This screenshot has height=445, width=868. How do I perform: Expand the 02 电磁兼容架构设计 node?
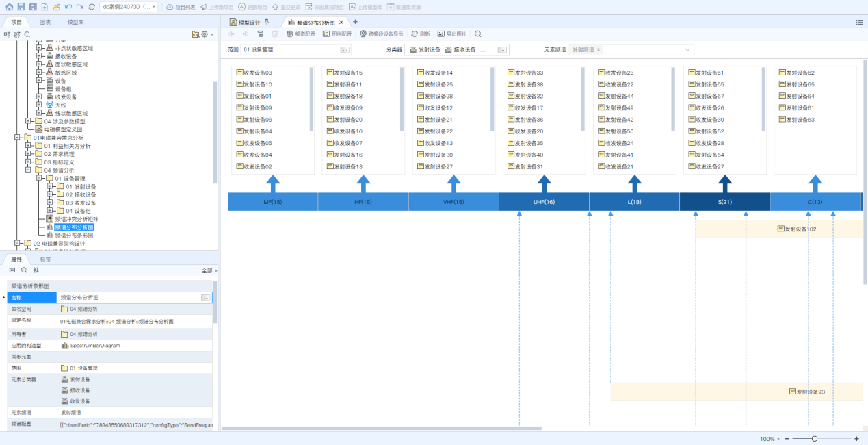tap(16, 243)
